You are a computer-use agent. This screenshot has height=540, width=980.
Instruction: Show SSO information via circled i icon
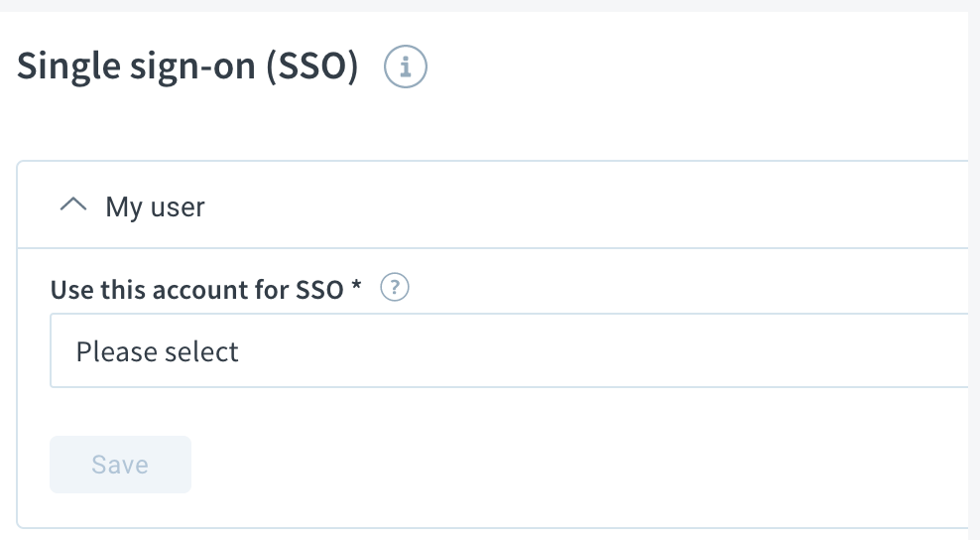point(405,67)
